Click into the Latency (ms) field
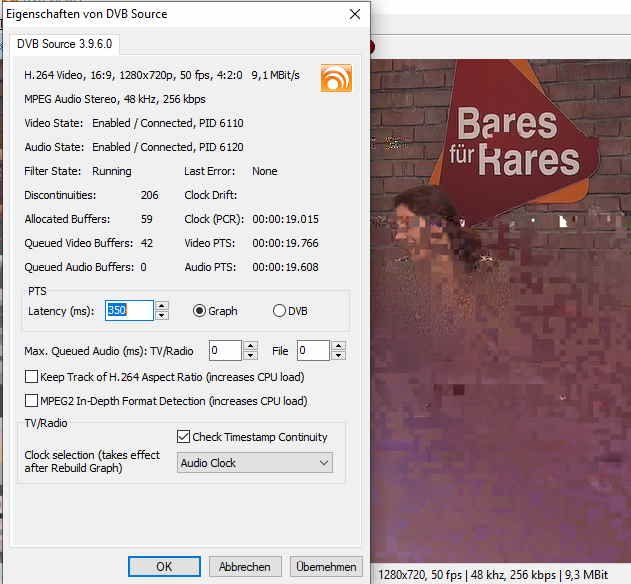631x584 pixels. point(129,311)
